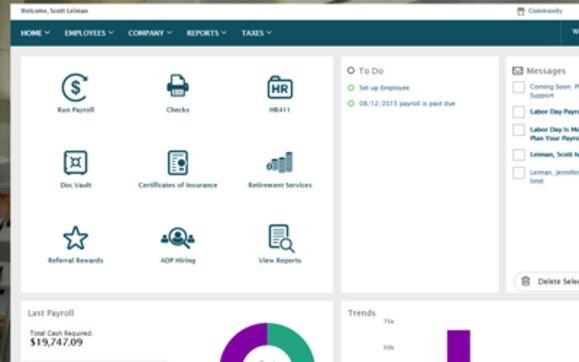
Task: Click the Retirement Services label
Action: 280,185
